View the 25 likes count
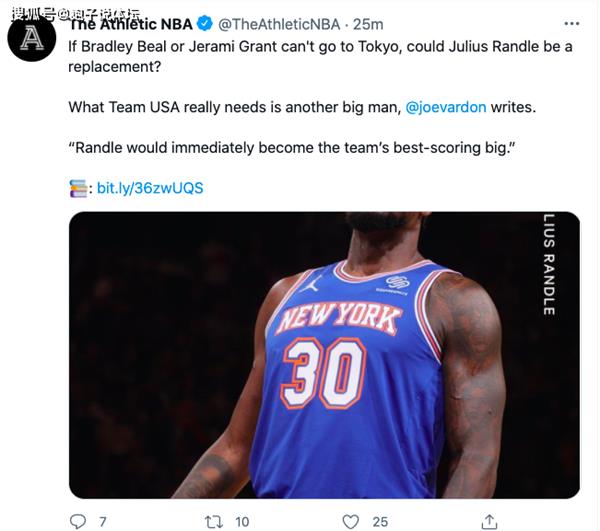600x531 pixels. point(380,522)
